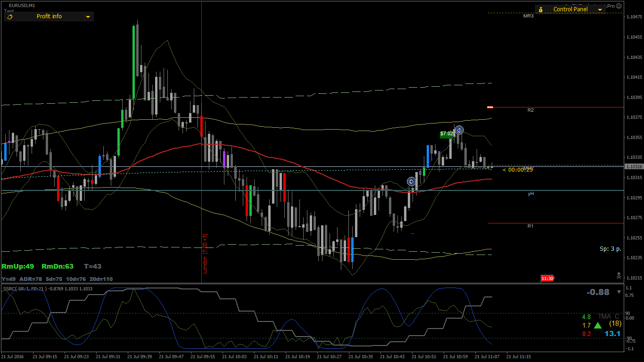Click the 21 Jul 09:39 time axis label

[x=140, y=357]
